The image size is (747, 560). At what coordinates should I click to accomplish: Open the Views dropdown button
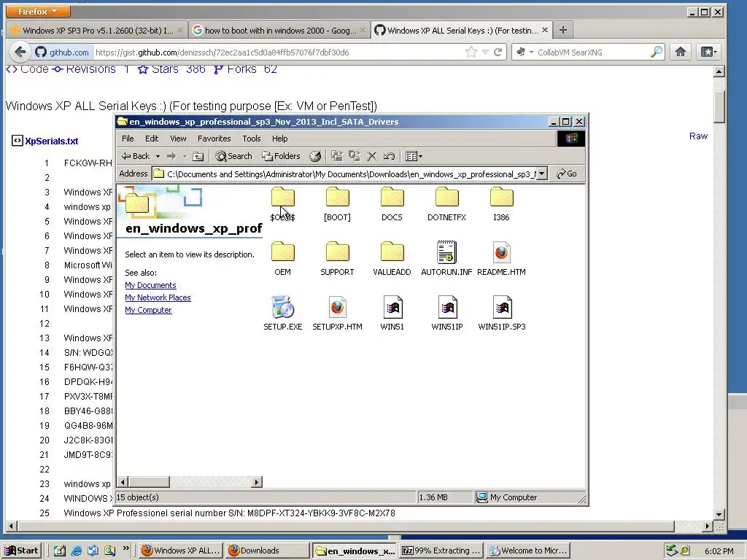pyautogui.click(x=414, y=156)
